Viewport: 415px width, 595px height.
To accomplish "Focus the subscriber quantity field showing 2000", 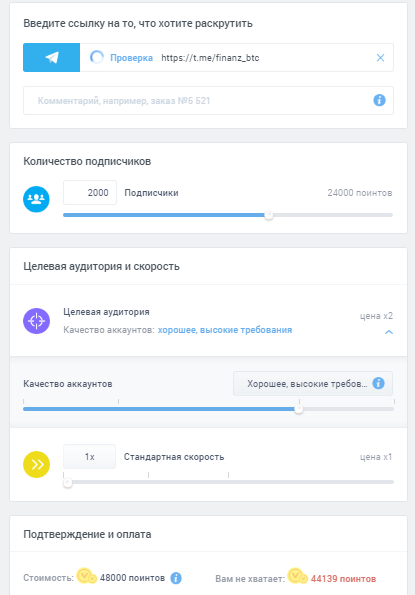I will 90,192.
